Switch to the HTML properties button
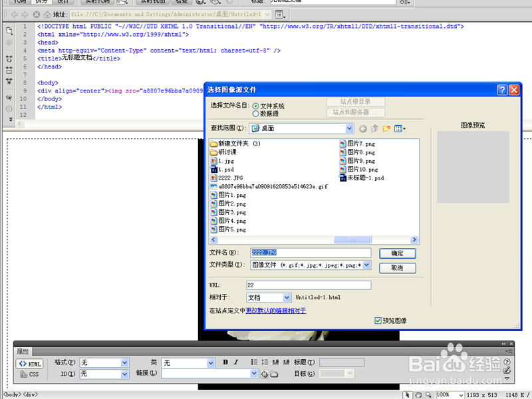532x399 pixels. (x=29, y=364)
